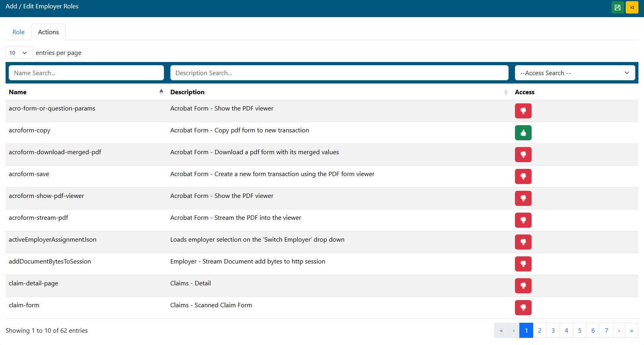Grant access to acroform-save action
This screenshot has height=345, width=644.
pos(523,176)
